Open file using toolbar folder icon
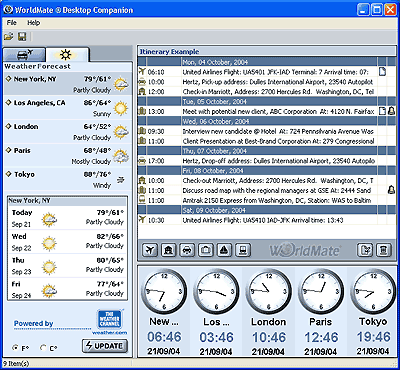The image size is (400, 370). [x=9, y=37]
